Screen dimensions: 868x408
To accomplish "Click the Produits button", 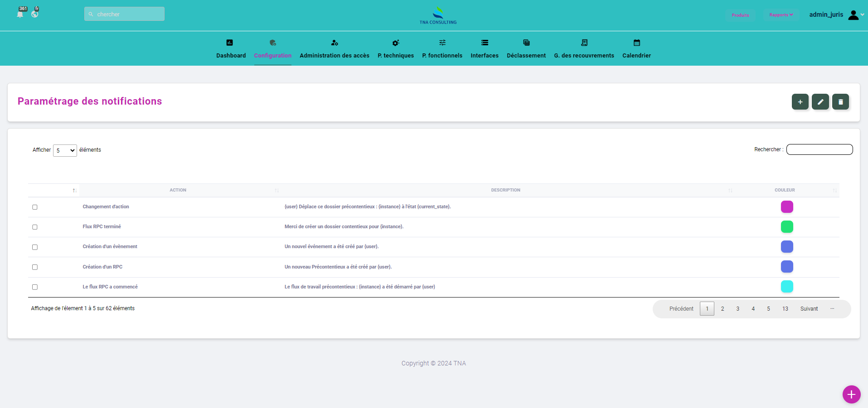I will click(740, 15).
